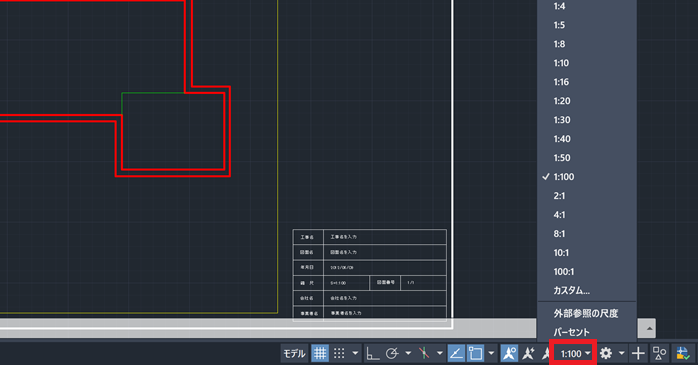Click the 図面名 label in title block

pos(307,252)
